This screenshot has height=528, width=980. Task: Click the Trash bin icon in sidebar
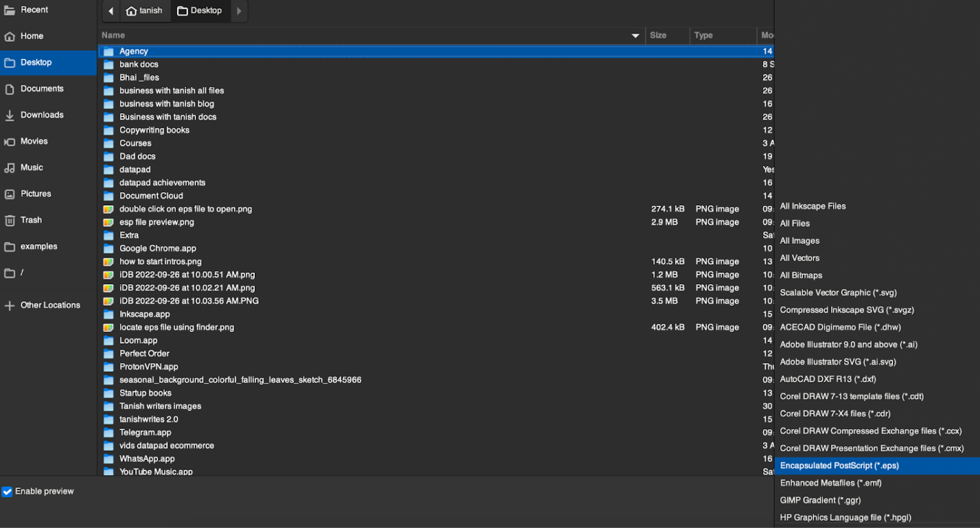click(10, 220)
